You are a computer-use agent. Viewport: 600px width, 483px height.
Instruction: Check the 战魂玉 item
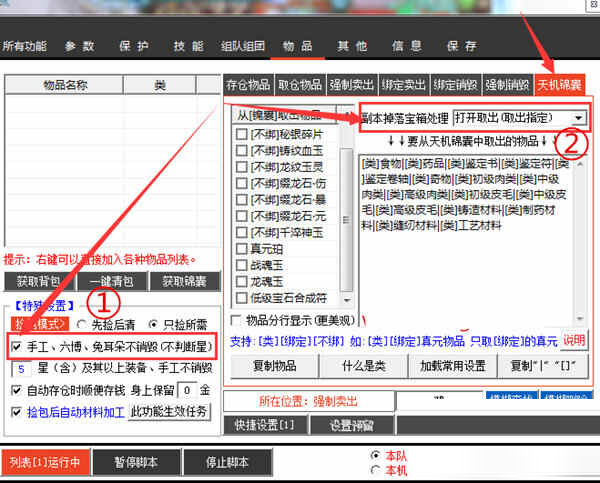click(241, 265)
